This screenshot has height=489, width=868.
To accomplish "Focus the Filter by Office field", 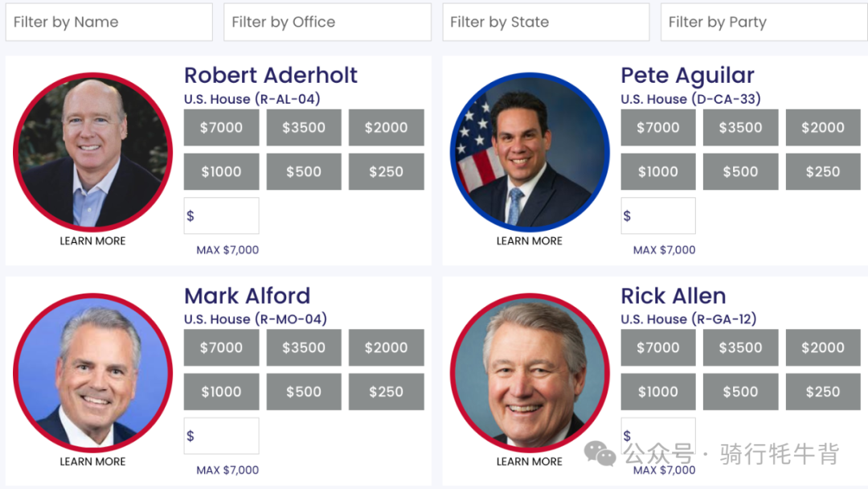I will pos(327,23).
